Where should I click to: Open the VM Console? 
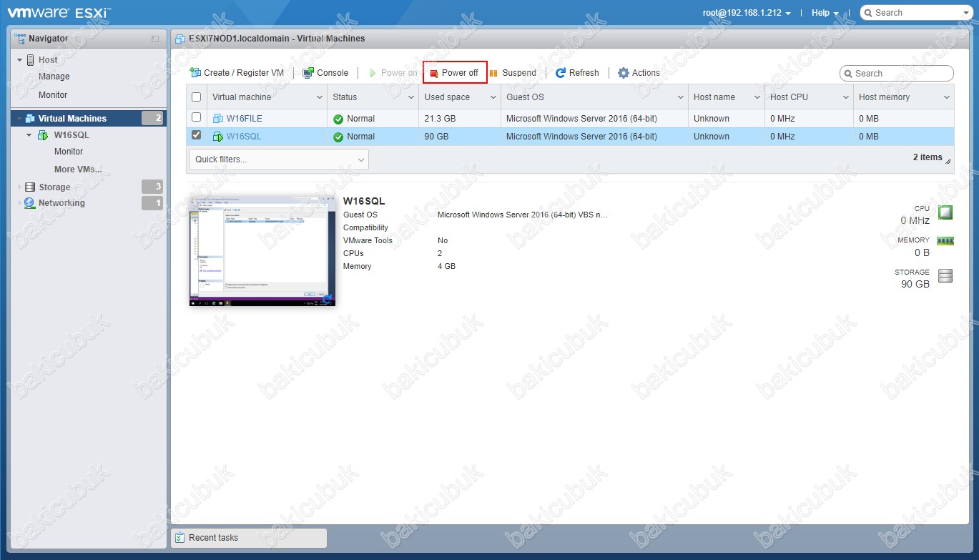point(325,73)
